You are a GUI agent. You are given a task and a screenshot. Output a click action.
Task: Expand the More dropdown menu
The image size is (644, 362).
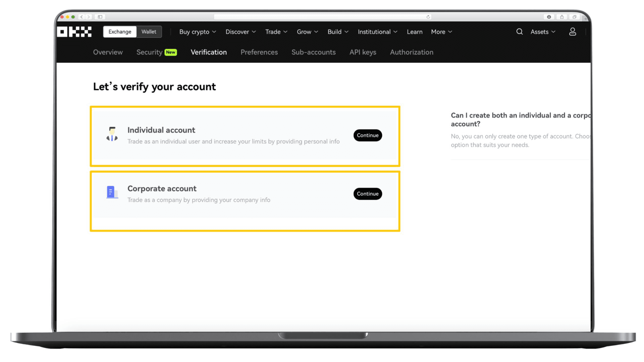441,32
